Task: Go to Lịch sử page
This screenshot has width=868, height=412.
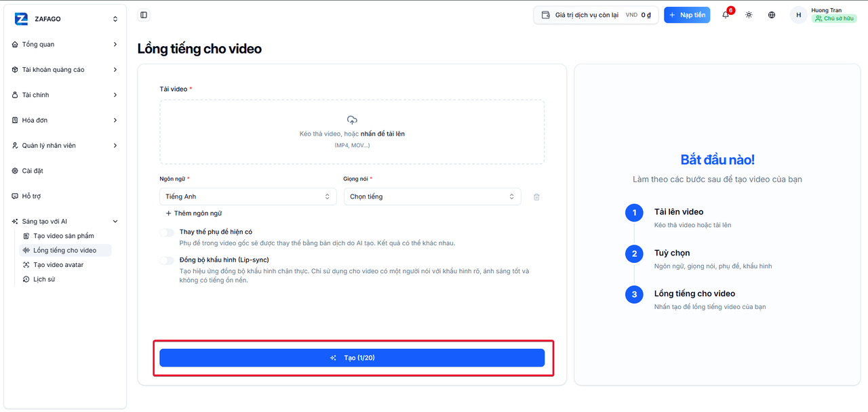Action: (44, 279)
